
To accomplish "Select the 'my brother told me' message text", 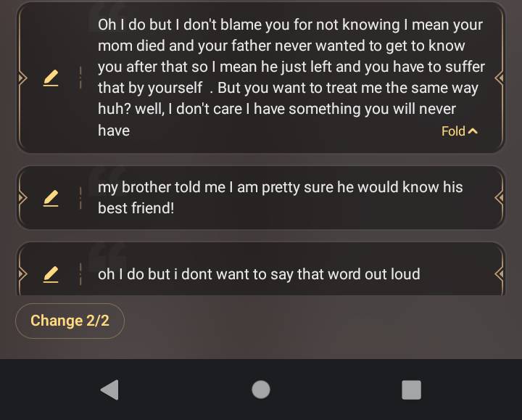I will [280, 197].
